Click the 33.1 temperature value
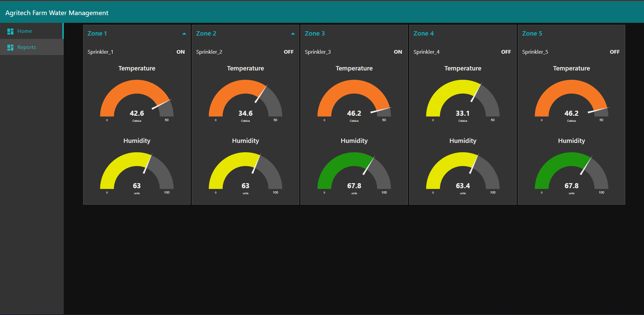 tap(463, 113)
